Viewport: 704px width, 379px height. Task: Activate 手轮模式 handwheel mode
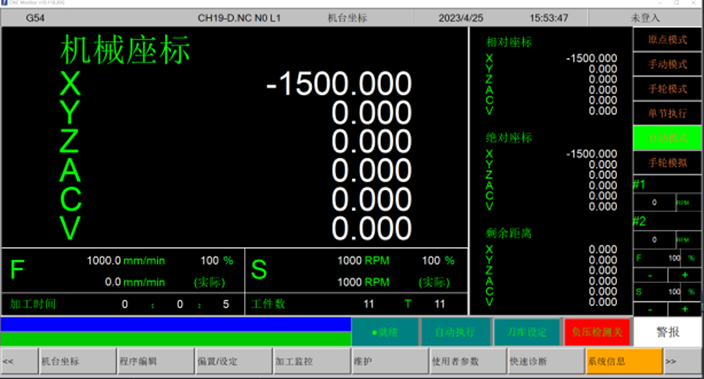pos(667,89)
